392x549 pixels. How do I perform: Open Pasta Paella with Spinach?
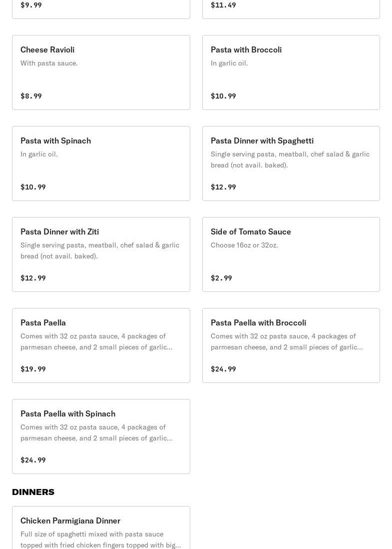pos(101,436)
